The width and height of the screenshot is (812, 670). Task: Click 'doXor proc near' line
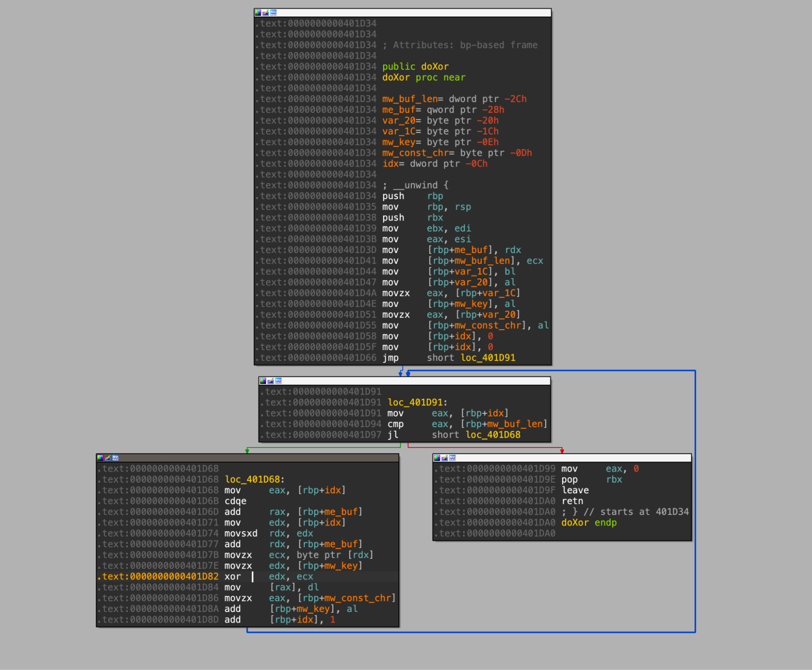coord(424,77)
